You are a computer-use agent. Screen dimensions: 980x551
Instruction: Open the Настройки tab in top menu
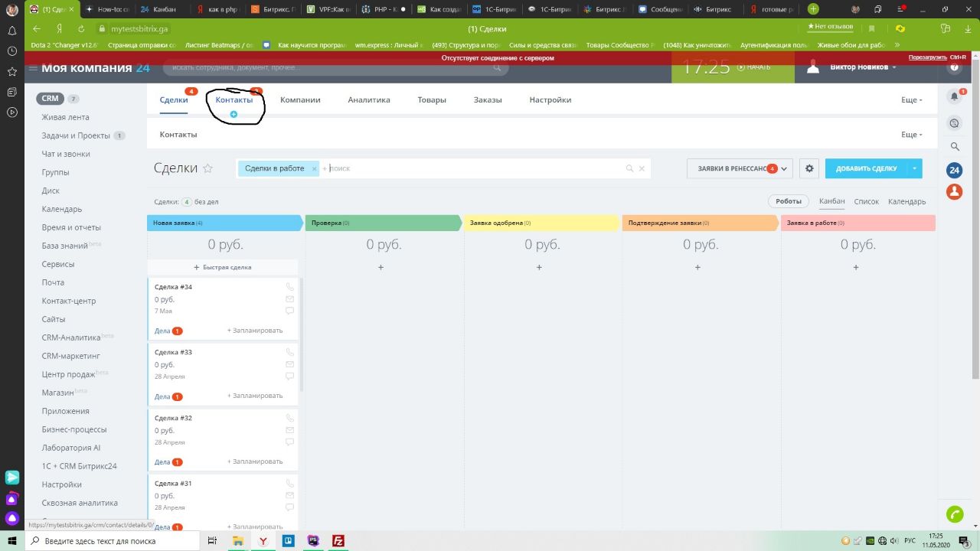pyautogui.click(x=550, y=100)
